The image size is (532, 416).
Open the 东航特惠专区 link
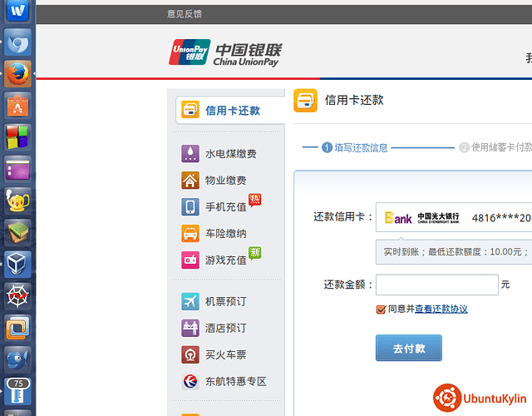tap(236, 381)
